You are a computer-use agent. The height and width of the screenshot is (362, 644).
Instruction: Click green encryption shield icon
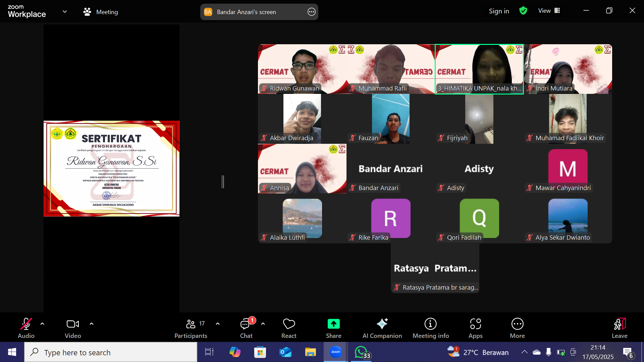point(523,11)
